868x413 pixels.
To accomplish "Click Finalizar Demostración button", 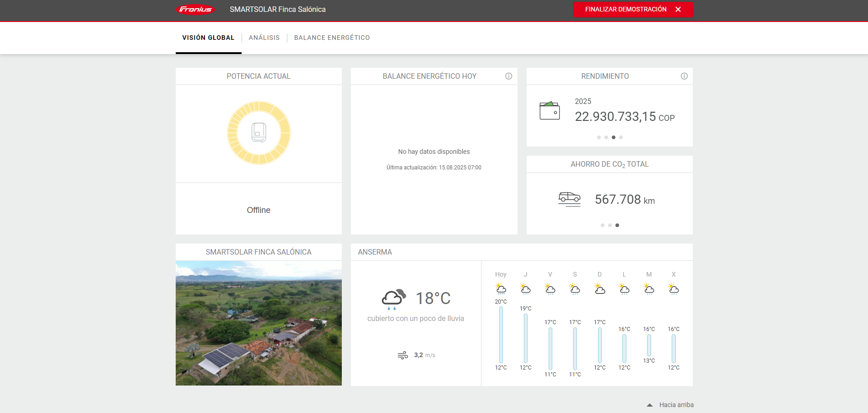I will 633,10.
